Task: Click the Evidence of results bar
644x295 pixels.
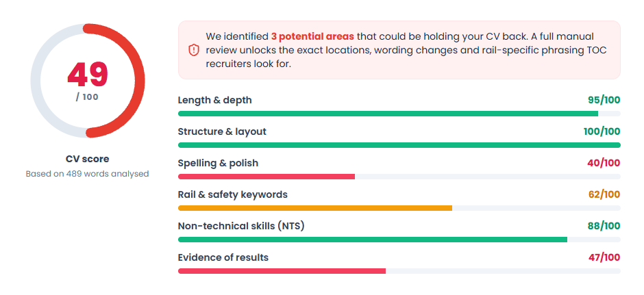Action: point(399,271)
